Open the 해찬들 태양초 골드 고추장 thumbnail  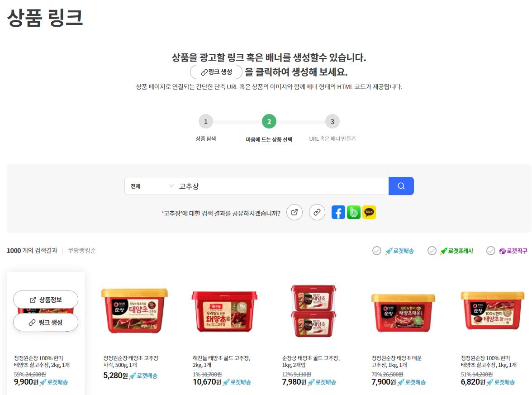224,311
